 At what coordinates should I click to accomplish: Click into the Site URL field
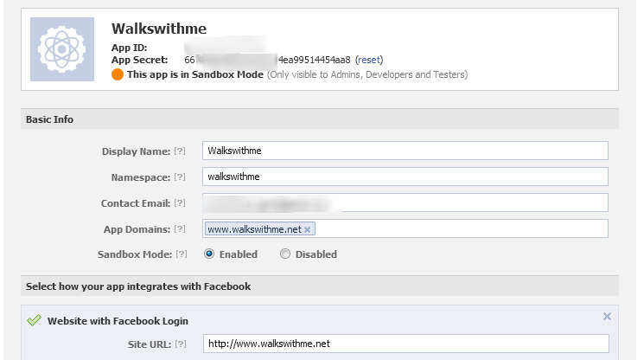pos(405,344)
